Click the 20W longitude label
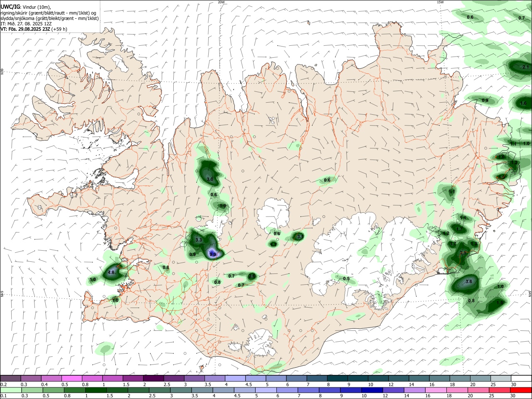Image resolution: width=532 pixels, height=399 pixels. 221,2
